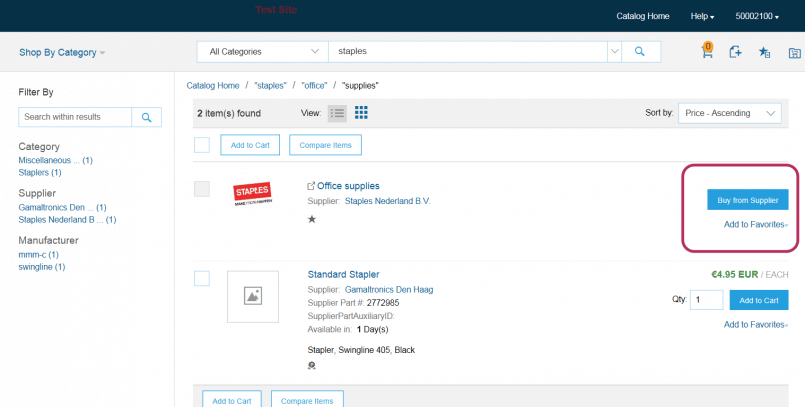This screenshot has width=805, height=407.
Task: Filter by Miscellaneous category
Action: coord(55,160)
